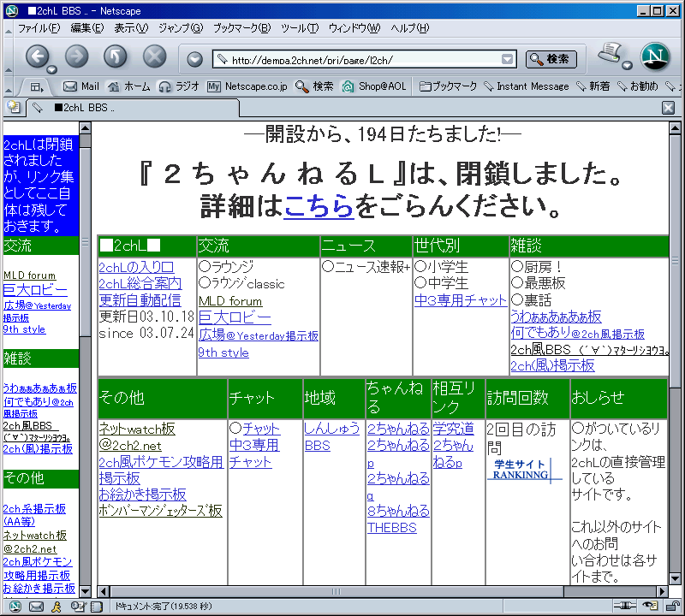The height and width of the screenshot is (616, 685).
Task: Open the 更新自動配信 link
Action: (x=140, y=300)
